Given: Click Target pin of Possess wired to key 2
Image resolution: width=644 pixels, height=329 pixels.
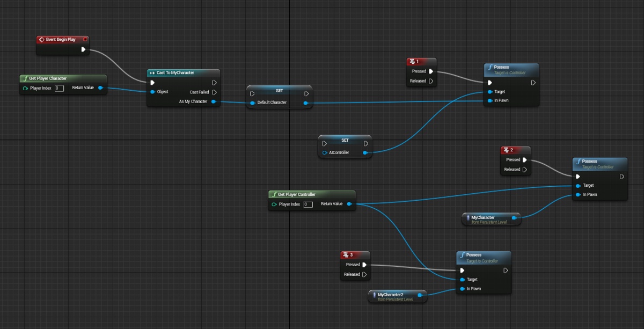Looking at the screenshot, I should tap(578, 185).
